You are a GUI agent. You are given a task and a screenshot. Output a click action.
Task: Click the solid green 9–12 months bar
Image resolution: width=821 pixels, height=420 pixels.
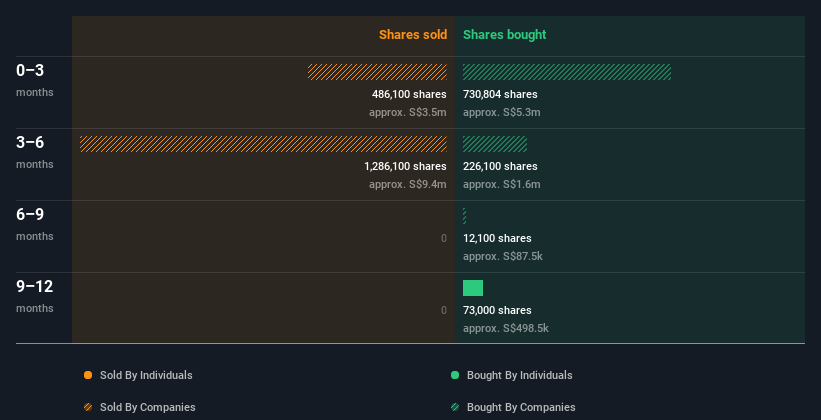[x=473, y=288]
